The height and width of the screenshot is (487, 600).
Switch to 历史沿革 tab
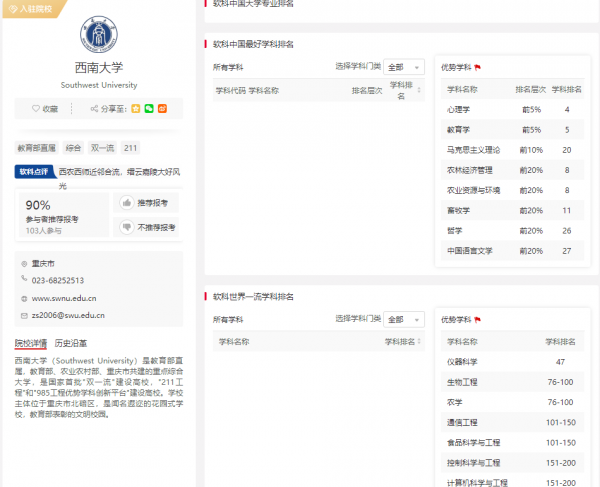coord(71,343)
